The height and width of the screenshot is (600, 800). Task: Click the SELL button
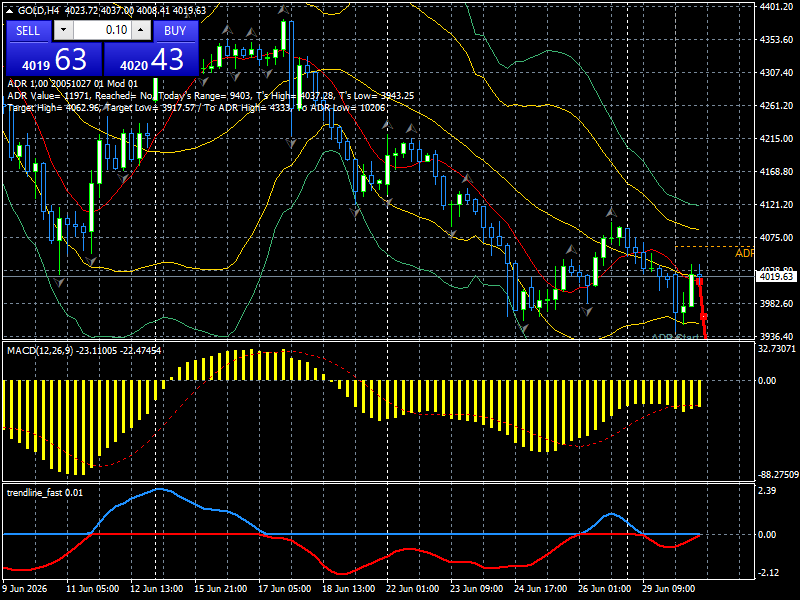[28, 31]
